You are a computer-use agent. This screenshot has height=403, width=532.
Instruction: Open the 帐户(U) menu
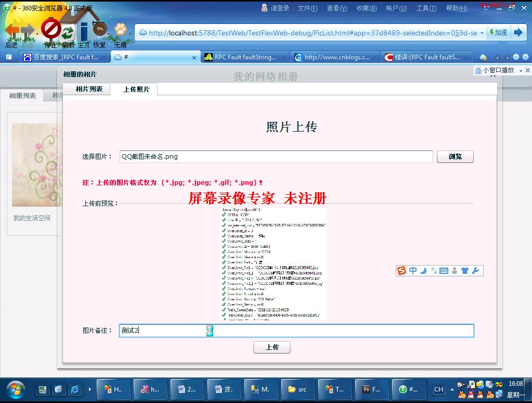pos(396,8)
